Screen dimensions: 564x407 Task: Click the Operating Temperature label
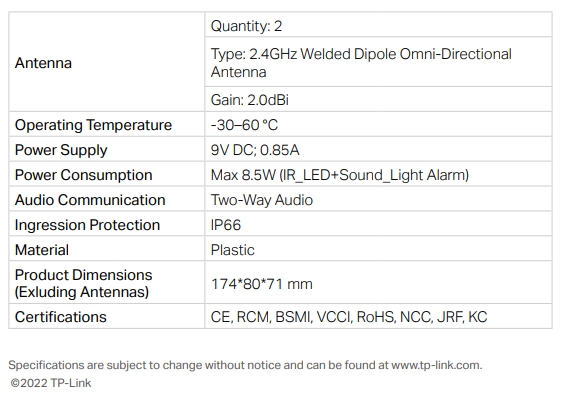[x=93, y=125]
